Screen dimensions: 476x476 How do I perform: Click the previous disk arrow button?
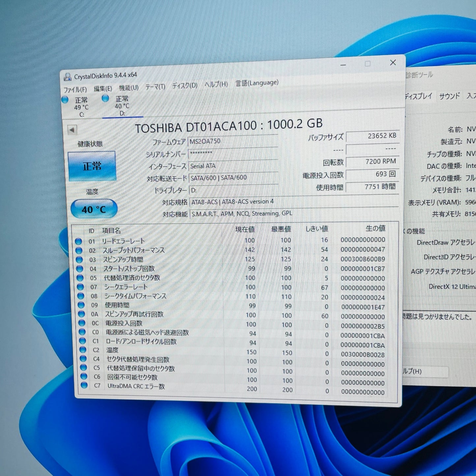pyautogui.click(x=72, y=130)
